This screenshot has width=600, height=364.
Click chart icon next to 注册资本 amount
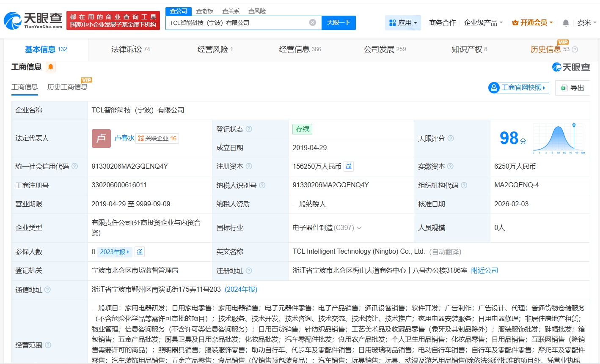coord(349,167)
